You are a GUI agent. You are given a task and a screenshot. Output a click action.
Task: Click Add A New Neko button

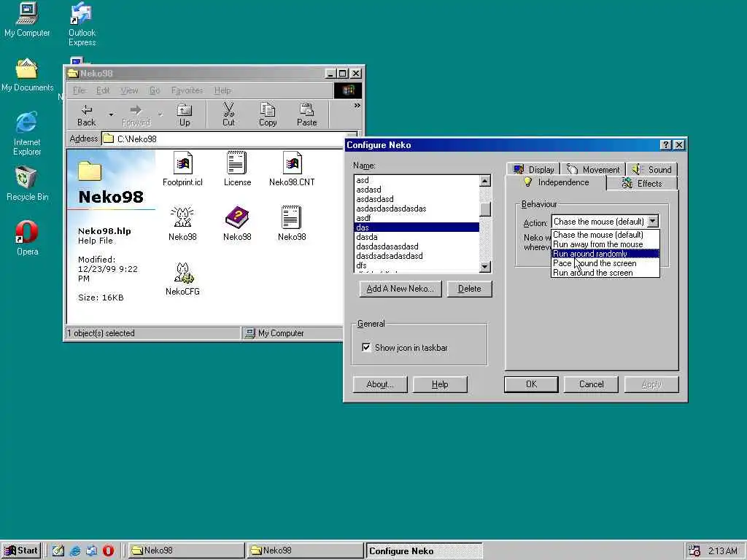pos(400,289)
